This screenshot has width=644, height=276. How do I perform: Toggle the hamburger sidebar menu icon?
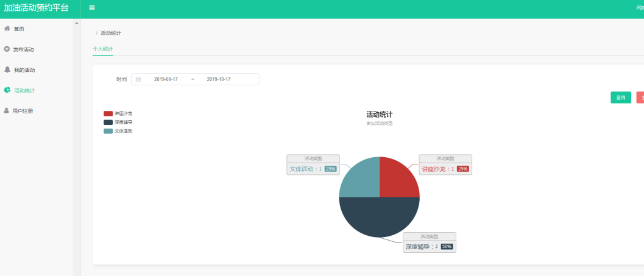click(x=92, y=8)
